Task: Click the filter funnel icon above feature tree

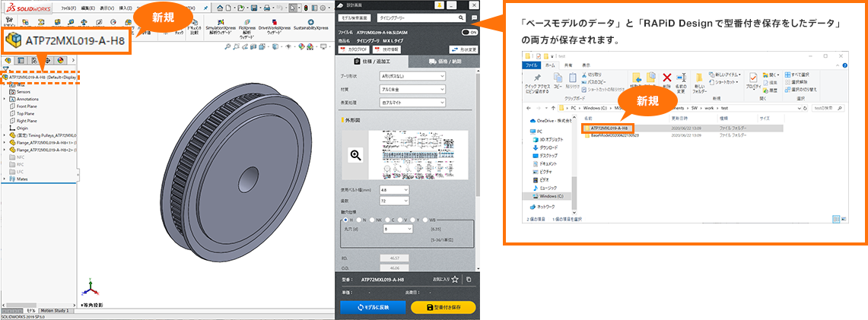Action: [5, 68]
